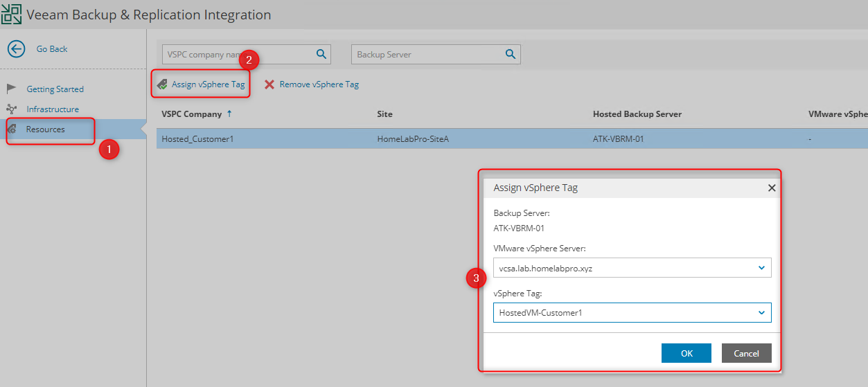Open the vSphere Tag dropdown list
Screen dimensions: 868x387
[761, 312]
